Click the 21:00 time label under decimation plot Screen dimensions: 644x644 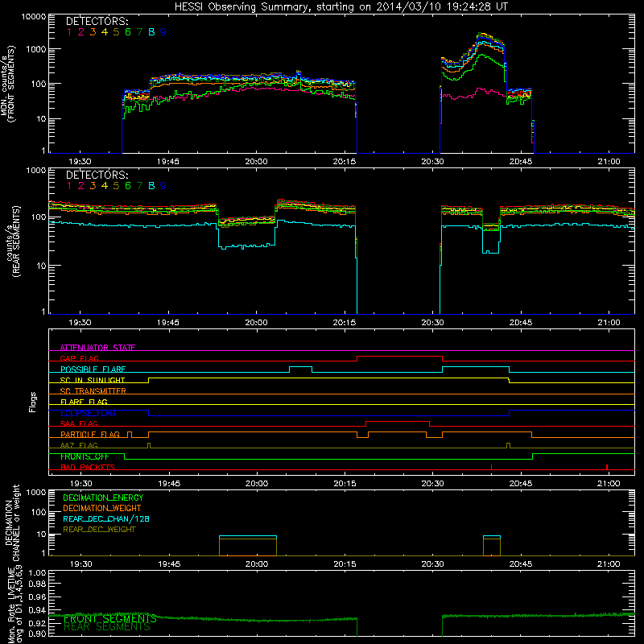point(609,564)
